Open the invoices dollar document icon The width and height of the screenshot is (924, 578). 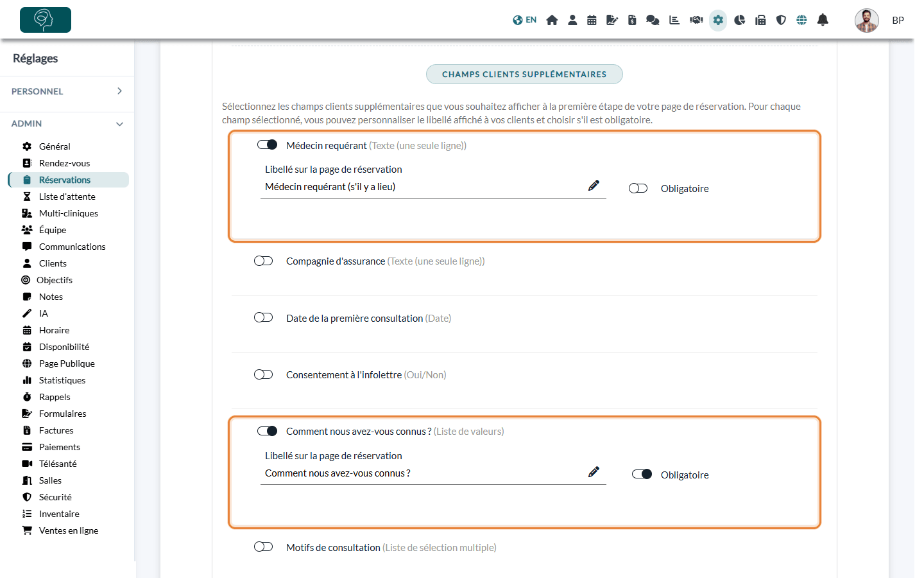click(x=632, y=20)
